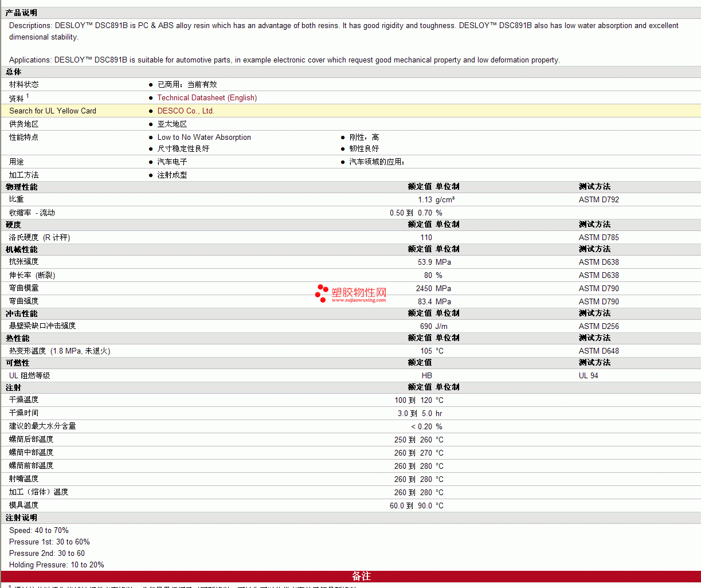Screen dimensions: 701x588
Task: Select the 总体 section header
Action: pos(14,72)
